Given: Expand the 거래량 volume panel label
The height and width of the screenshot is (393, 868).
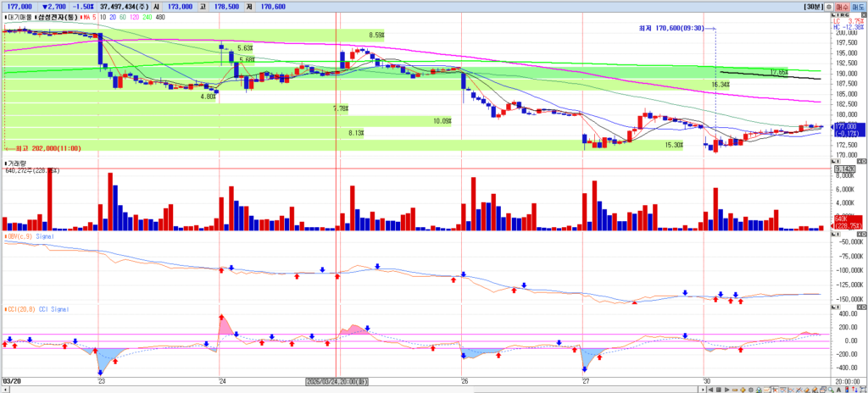Looking at the screenshot, I should pos(17,163).
